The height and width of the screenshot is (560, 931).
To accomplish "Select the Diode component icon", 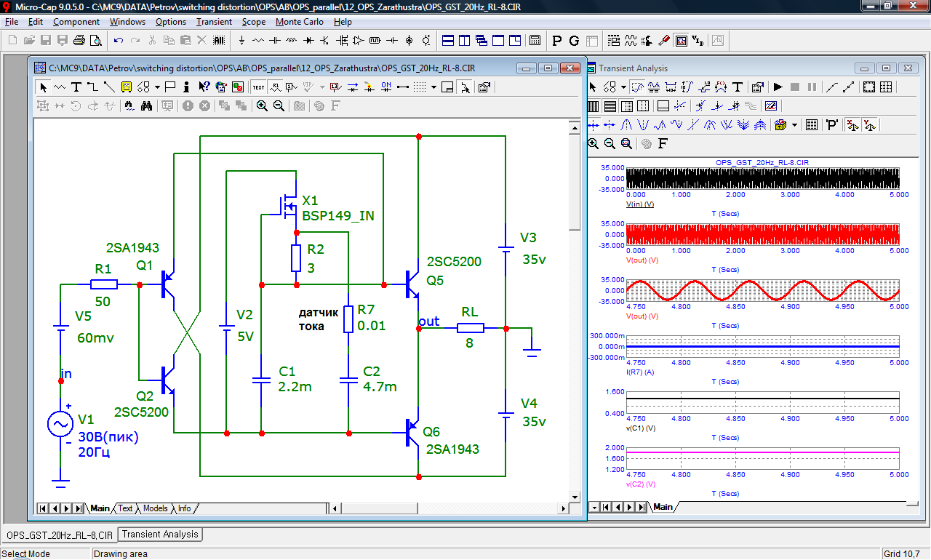I will pos(308,40).
